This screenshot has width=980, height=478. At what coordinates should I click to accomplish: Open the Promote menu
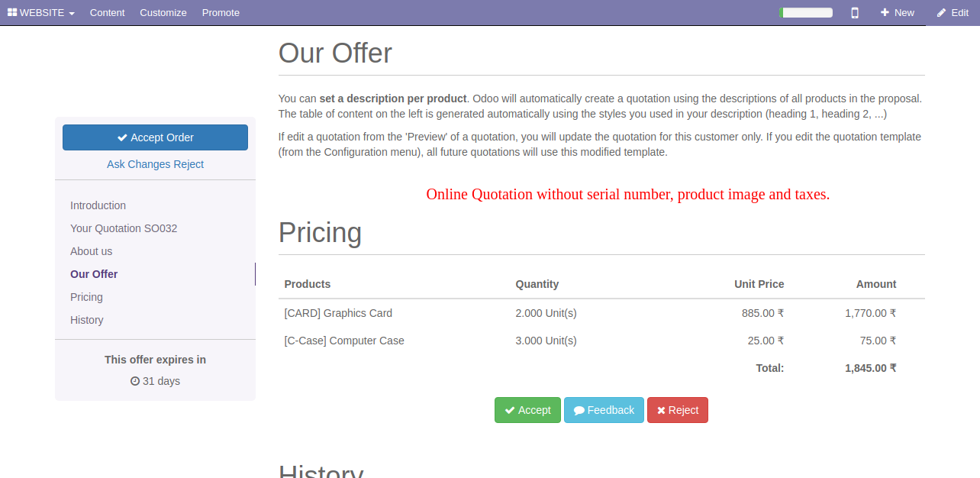(x=221, y=12)
